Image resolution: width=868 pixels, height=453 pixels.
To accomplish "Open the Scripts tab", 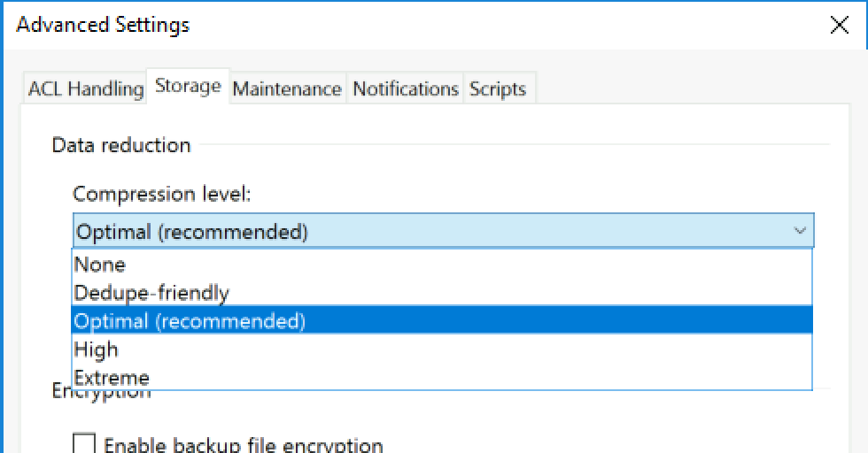I will (498, 88).
